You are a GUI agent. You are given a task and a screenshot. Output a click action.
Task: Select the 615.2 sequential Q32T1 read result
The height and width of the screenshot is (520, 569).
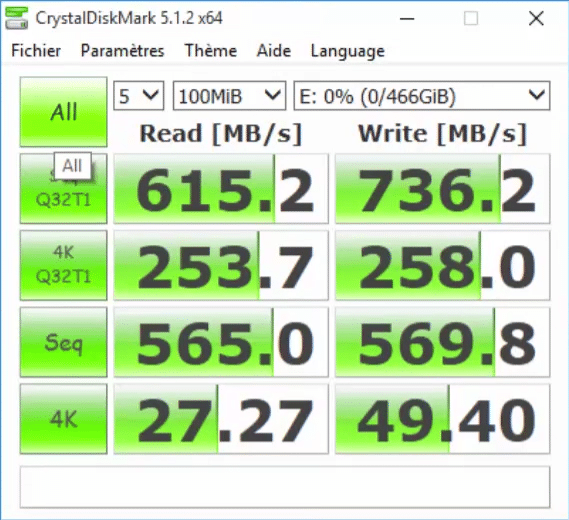221,189
